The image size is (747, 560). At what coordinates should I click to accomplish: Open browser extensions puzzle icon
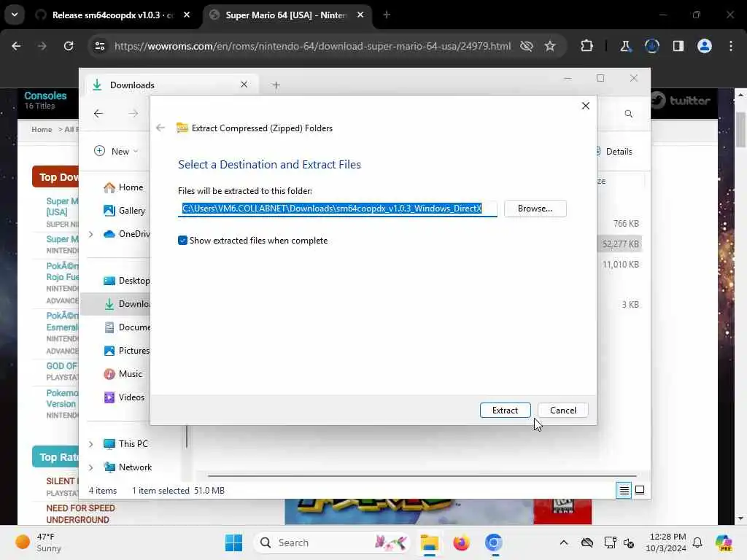587,46
